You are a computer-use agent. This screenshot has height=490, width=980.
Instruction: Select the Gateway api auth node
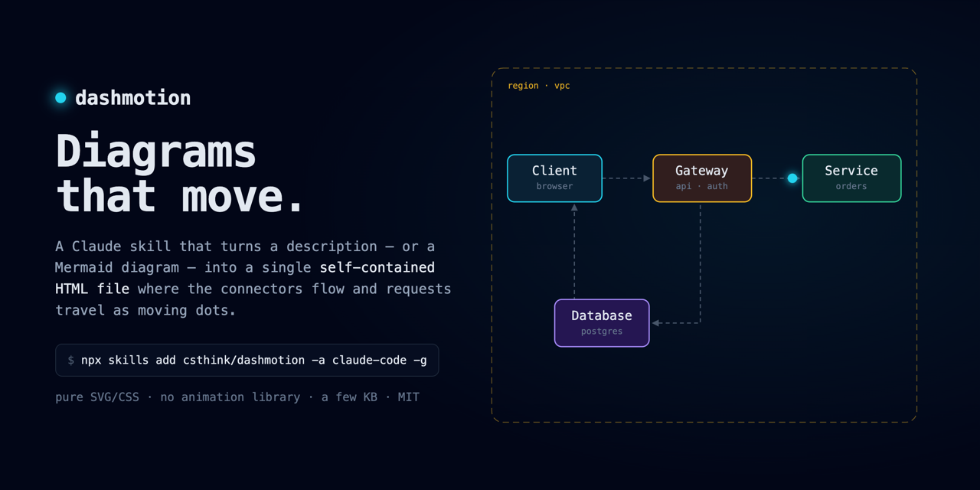click(702, 178)
